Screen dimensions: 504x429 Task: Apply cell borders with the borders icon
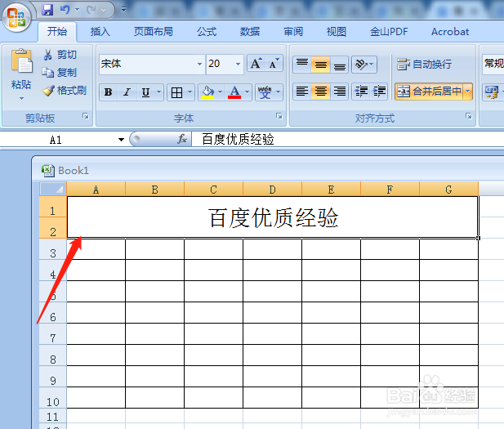click(176, 92)
